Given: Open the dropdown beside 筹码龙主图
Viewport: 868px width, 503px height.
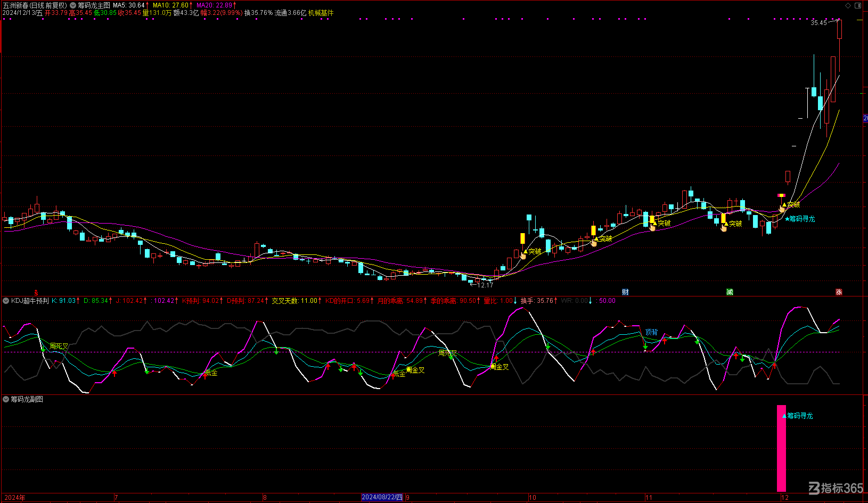Looking at the screenshot, I should [73, 5].
